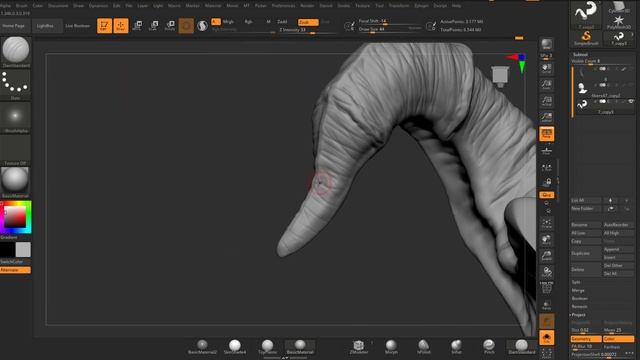The height and width of the screenshot is (360, 640).
Task: Select the Scroll canvas icon
Action: click(x=547, y=68)
